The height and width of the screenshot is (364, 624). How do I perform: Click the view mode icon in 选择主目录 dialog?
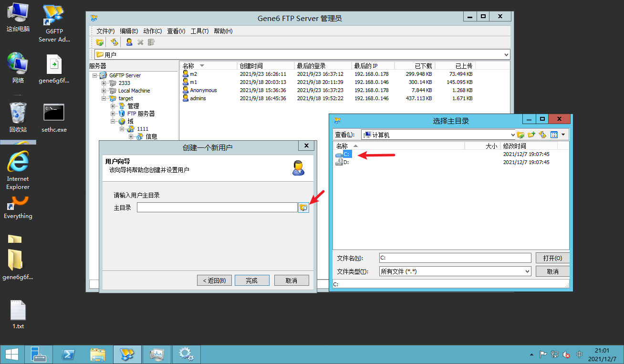tap(554, 135)
